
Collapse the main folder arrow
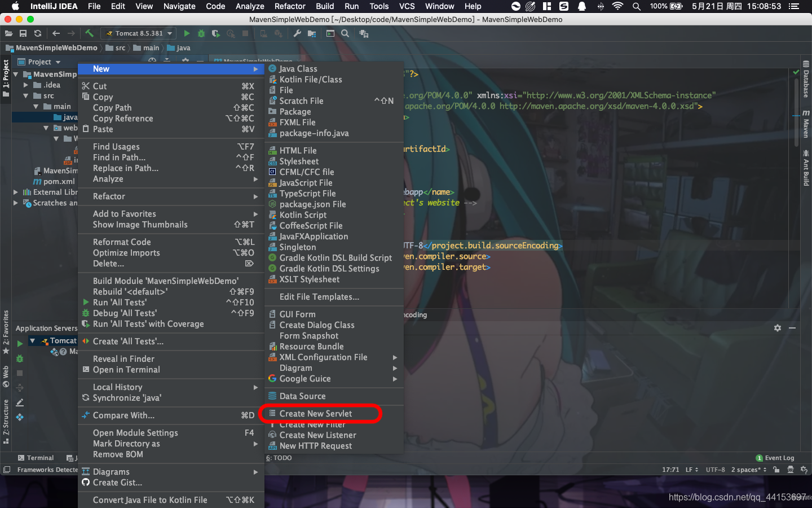tap(36, 107)
